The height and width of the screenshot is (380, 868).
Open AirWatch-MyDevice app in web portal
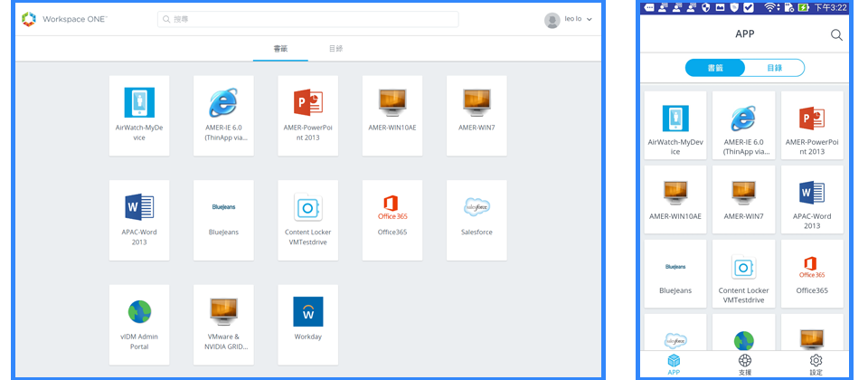click(139, 116)
